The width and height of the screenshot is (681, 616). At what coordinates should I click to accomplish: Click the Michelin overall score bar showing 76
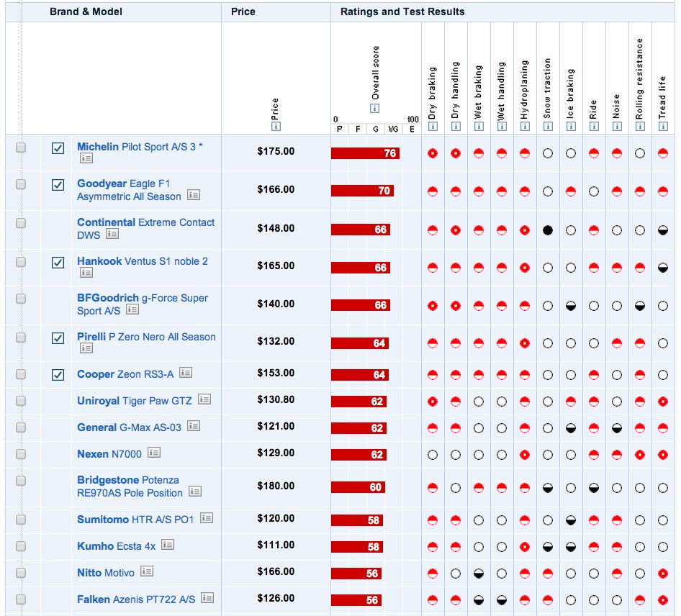(x=365, y=153)
